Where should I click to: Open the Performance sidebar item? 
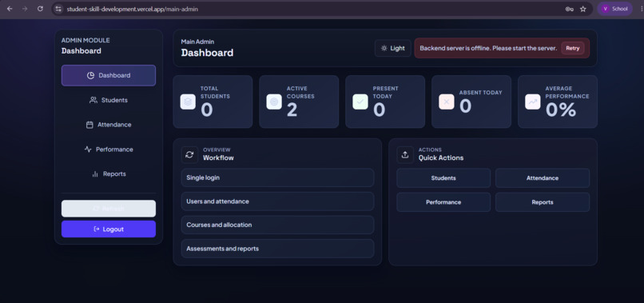point(109,150)
